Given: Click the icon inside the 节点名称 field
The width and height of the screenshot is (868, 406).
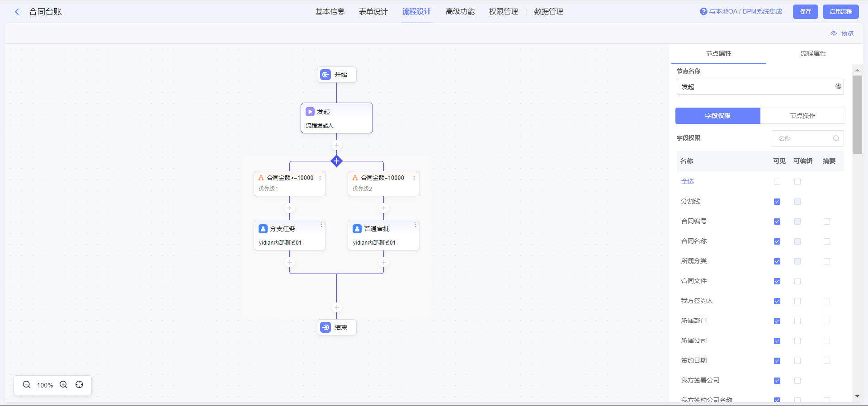Looking at the screenshot, I should (x=838, y=86).
